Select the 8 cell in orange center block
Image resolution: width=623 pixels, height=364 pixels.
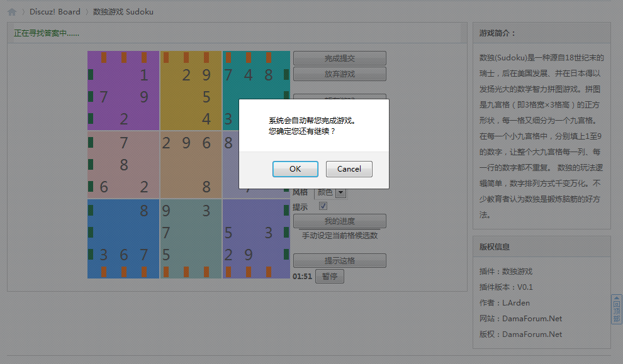[x=206, y=187]
